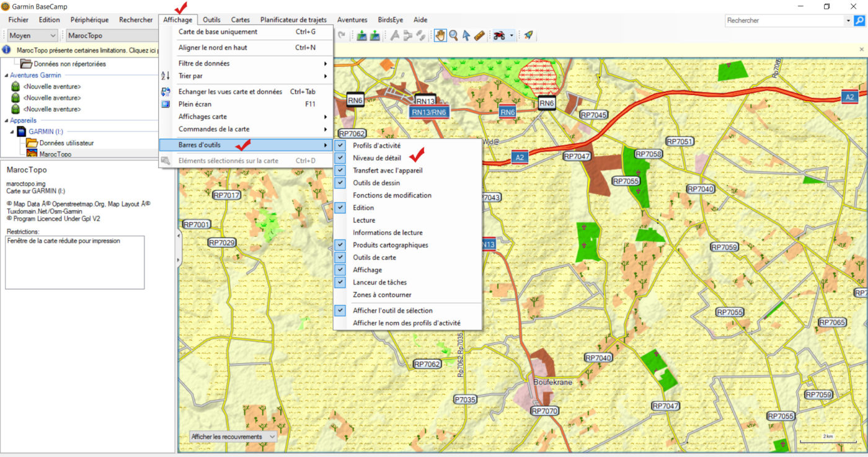The height and width of the screenshot is (457, 868).
Task: Open the Périphérique menu
Action: [89, 20]
